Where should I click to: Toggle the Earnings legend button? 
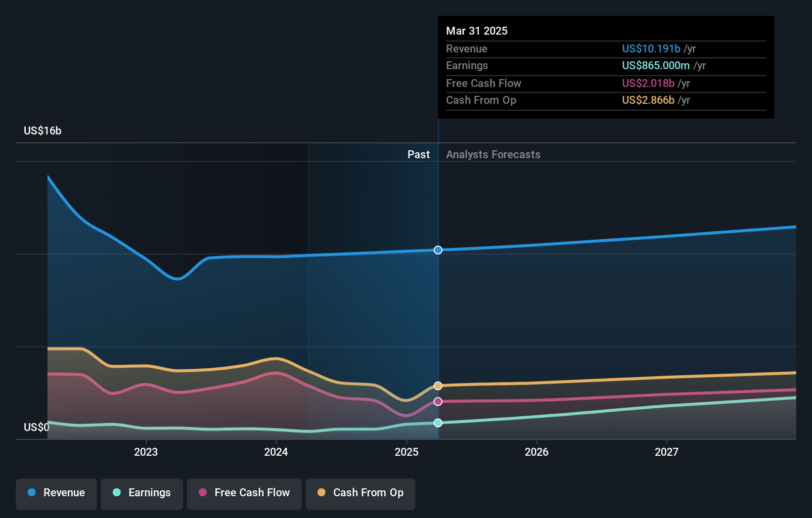coord(142,494)
